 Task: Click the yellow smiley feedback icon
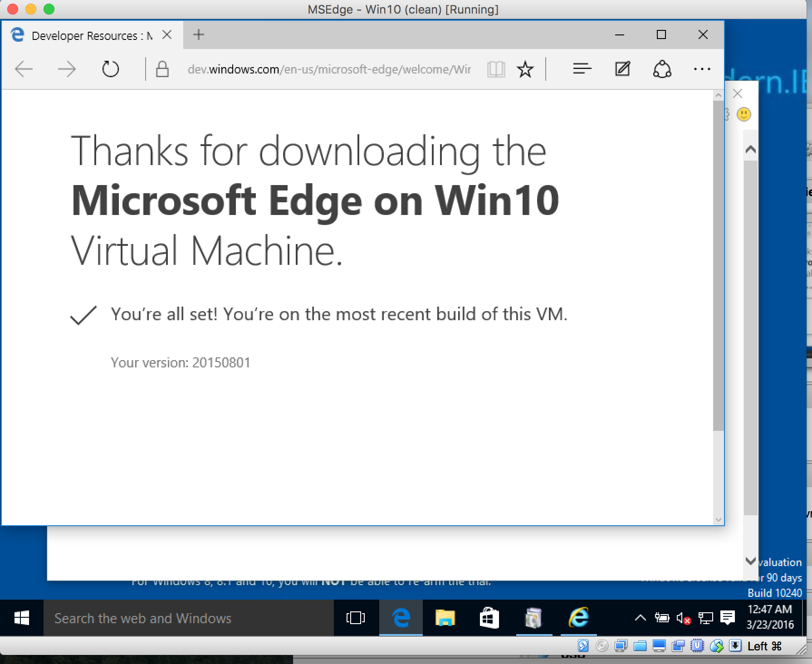tap(744, 114)
